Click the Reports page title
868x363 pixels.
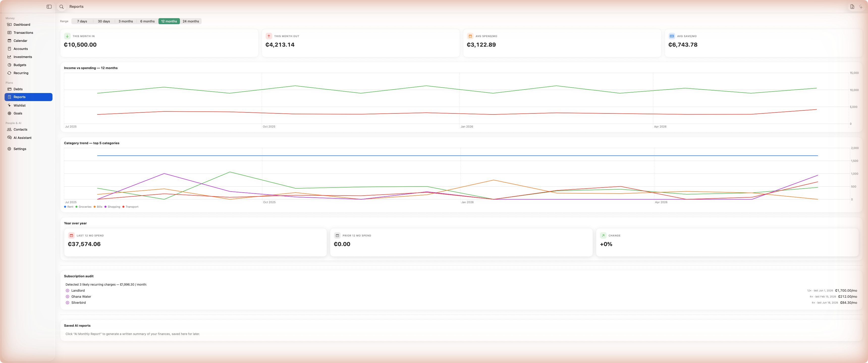(76, 7)
